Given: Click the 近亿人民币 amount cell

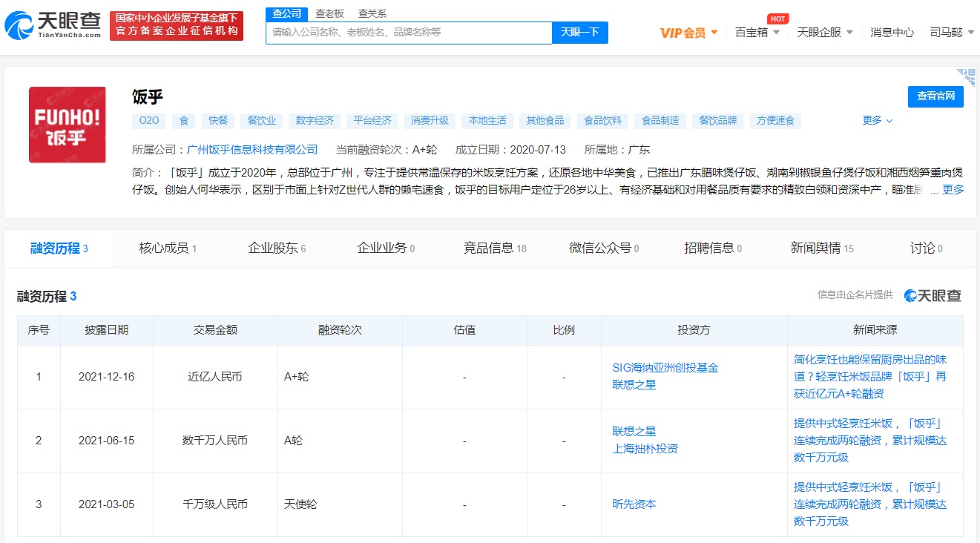Looking at the screenshot, I should pyautogui.click(x=215, y=377).
